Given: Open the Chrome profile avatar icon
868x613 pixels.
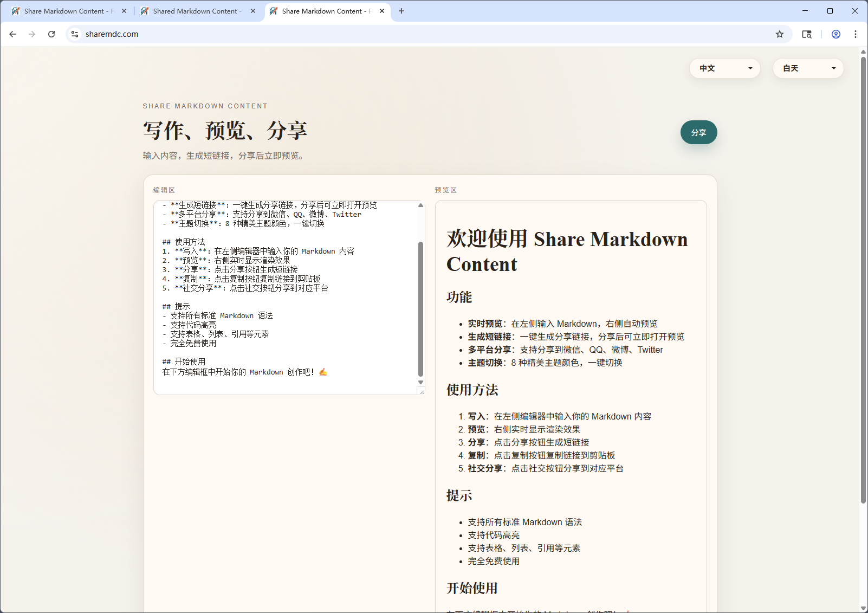Looking at the screenshot, I should click(835, 34).
